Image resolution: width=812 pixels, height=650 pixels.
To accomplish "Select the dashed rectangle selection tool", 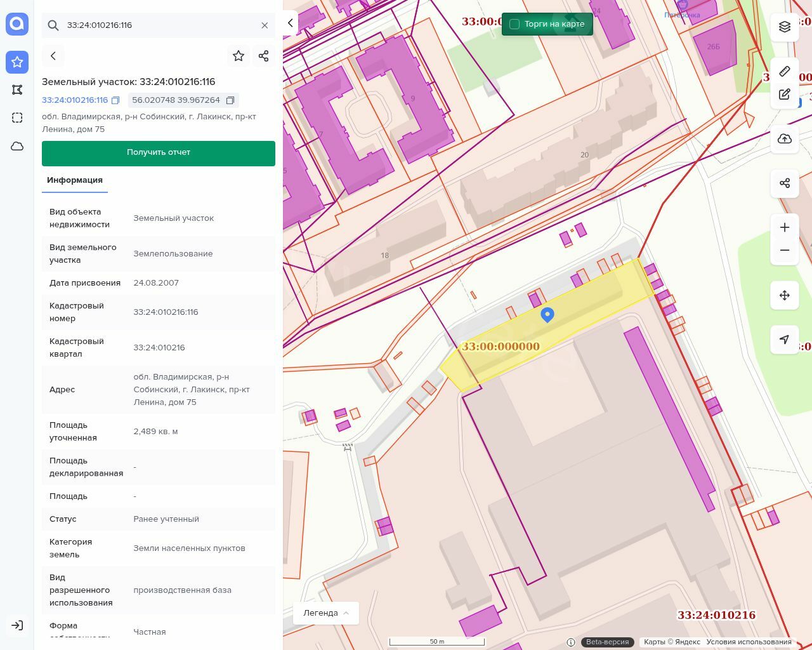I will [17, 117].
